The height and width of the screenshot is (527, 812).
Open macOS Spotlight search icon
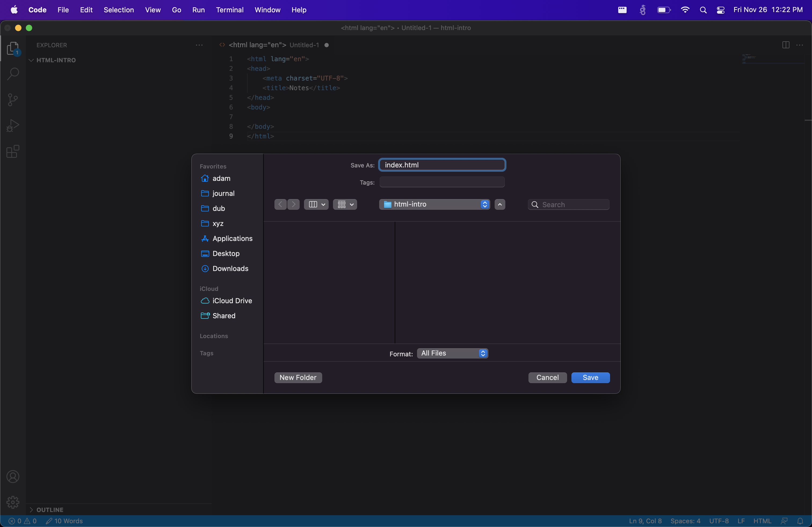[x=703, y=10]
